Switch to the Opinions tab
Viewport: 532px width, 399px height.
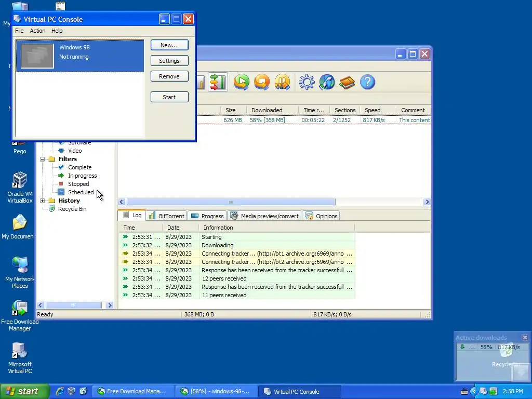pos(321,216)
